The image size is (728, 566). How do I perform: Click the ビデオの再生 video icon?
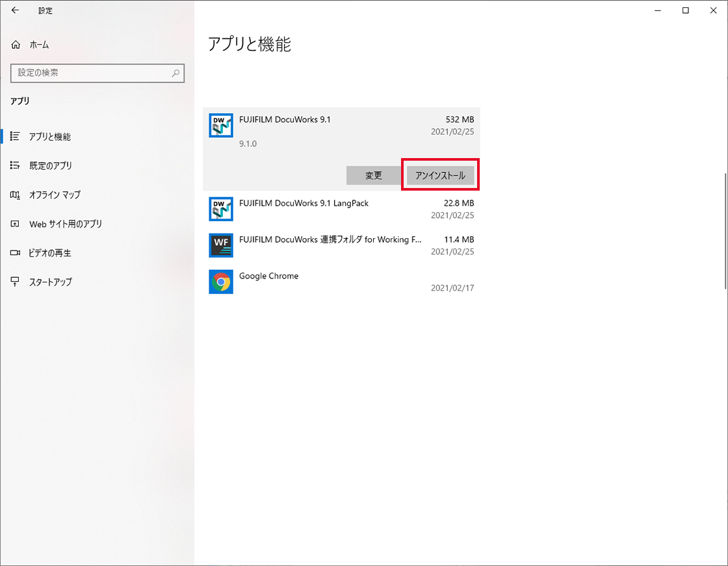[x=16, y=253]
